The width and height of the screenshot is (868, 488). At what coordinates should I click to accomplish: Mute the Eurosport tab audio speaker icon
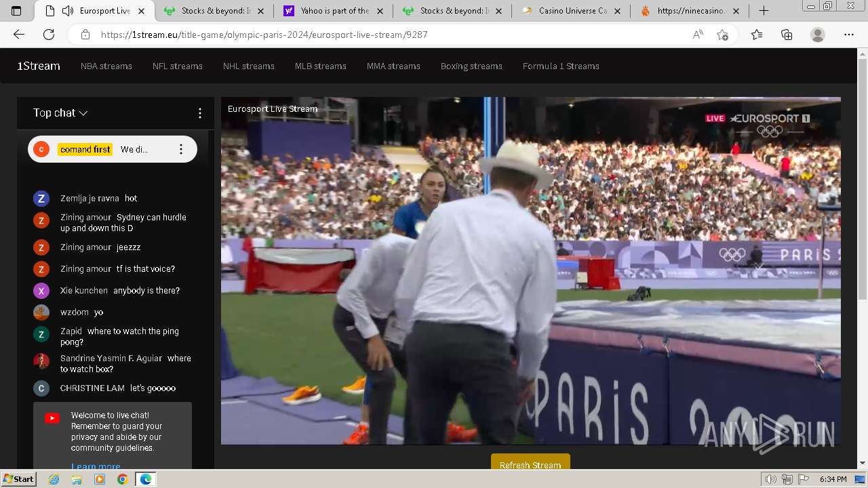click(x=67, y=11)
